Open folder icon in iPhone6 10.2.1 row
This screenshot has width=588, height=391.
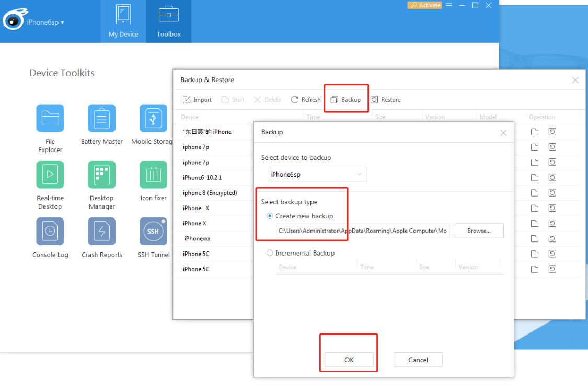click(x=534, y=178)
